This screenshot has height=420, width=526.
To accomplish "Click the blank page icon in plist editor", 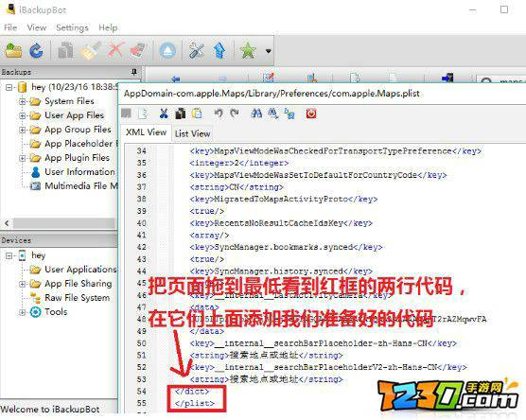I will tap(143, 114).
